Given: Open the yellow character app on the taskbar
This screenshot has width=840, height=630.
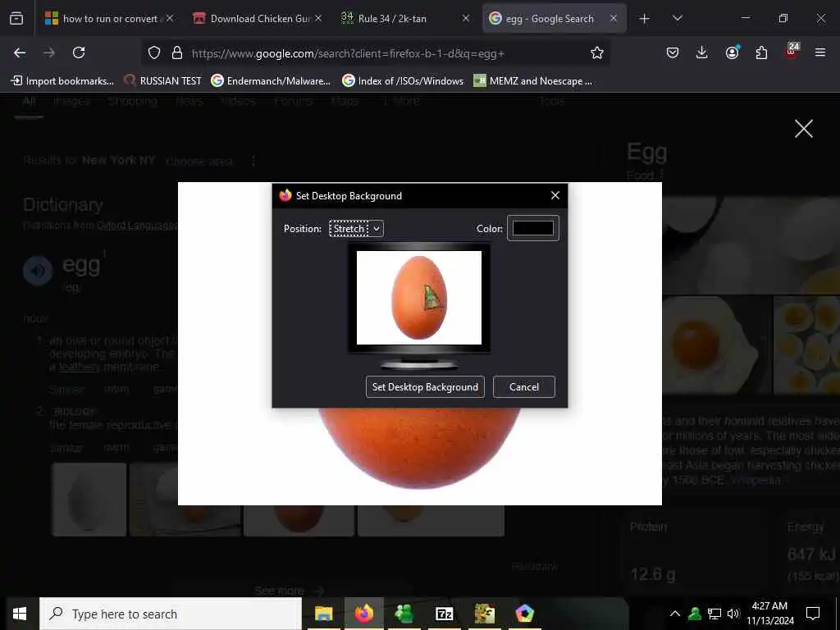Looking at the screenshot, I should click(x=484, y=614).
